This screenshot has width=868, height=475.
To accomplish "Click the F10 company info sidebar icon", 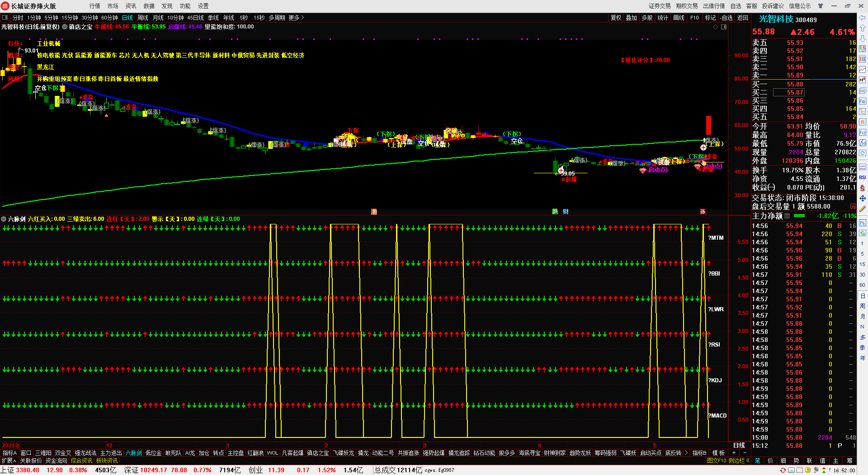I will coord(863,101).
